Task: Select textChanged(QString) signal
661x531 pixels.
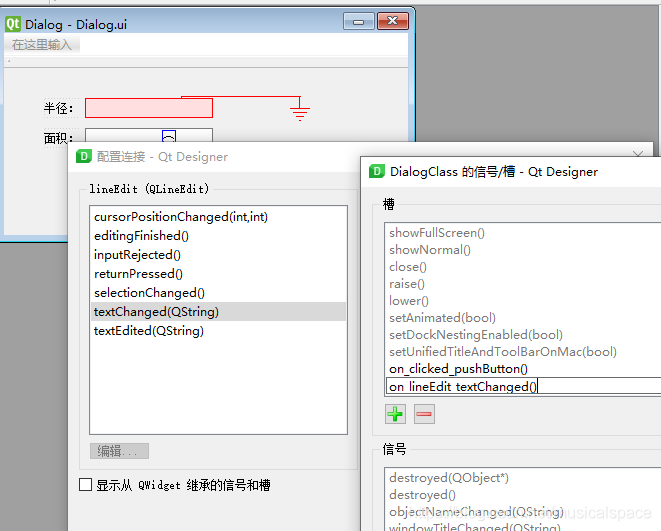Action: 218,311
